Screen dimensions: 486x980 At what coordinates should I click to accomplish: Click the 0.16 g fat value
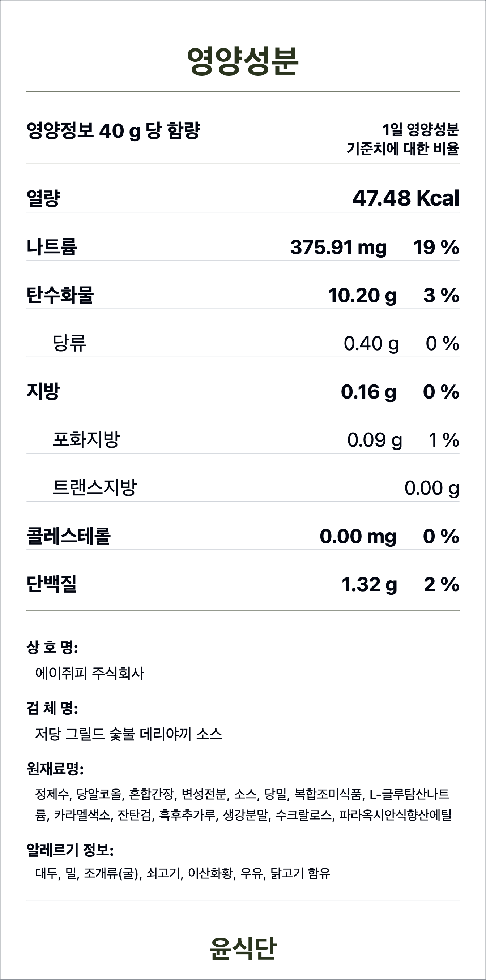368,392
